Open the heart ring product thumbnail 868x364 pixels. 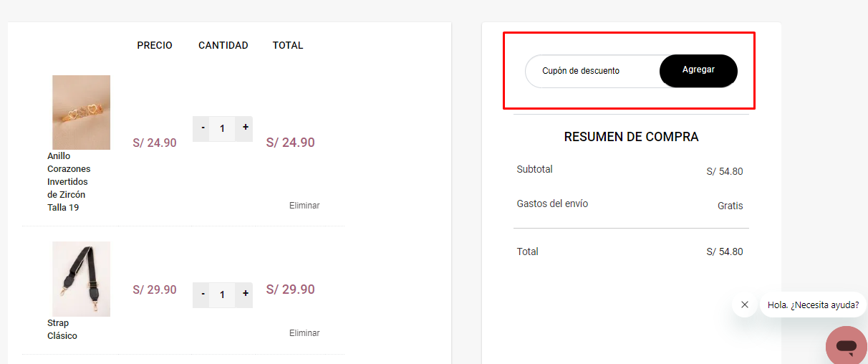(81, 112)
